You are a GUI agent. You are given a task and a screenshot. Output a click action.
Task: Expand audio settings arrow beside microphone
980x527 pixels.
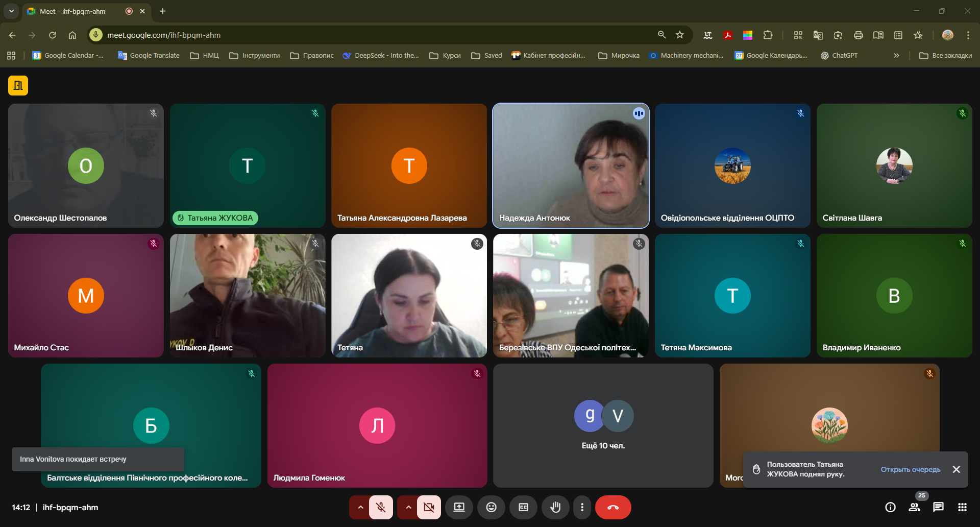(x=360, y=507)
